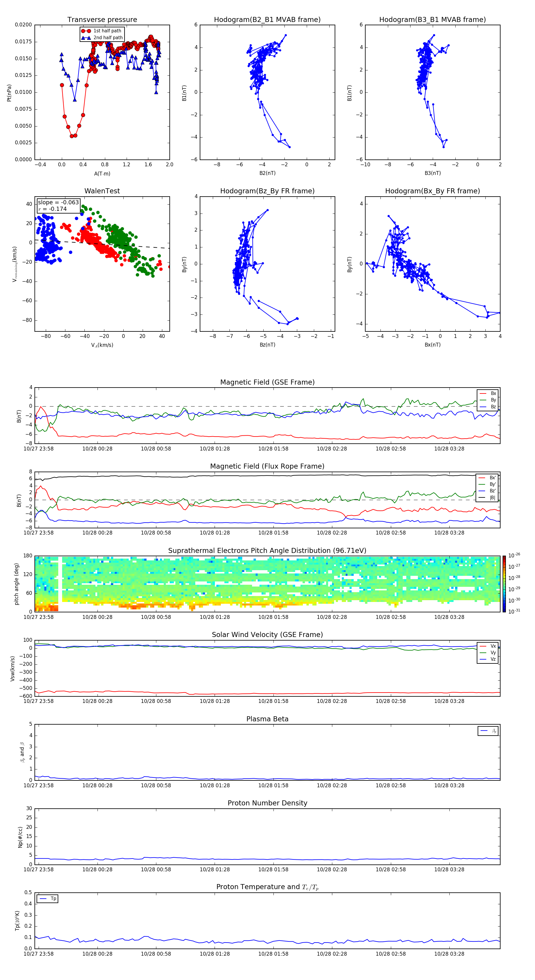Click the 'Transverse pressure' plot title
The image size is (535, 980).
(x=102, y=19)
